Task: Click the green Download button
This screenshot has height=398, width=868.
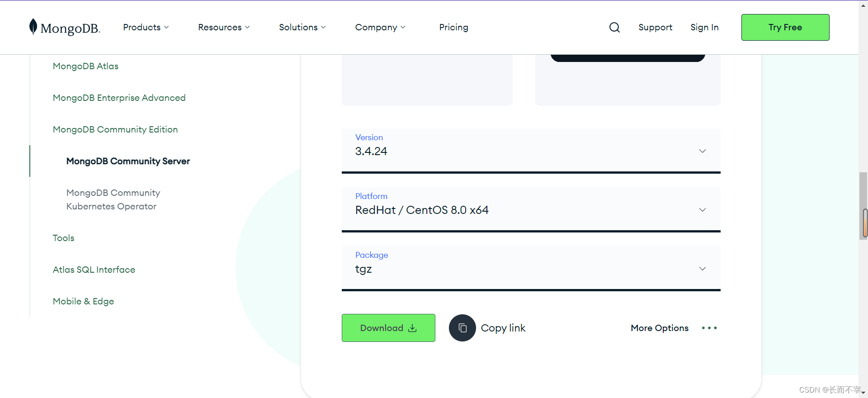Action: click(x=388, y=328)
